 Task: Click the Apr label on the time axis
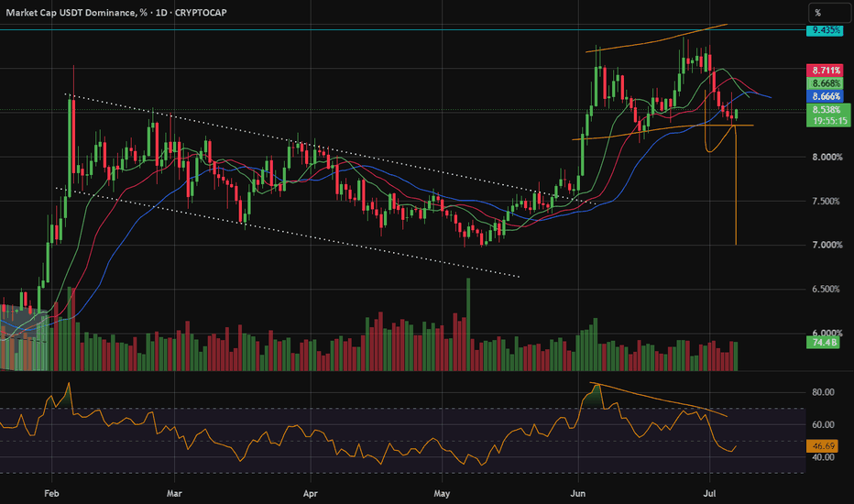[x=310, y=494]
